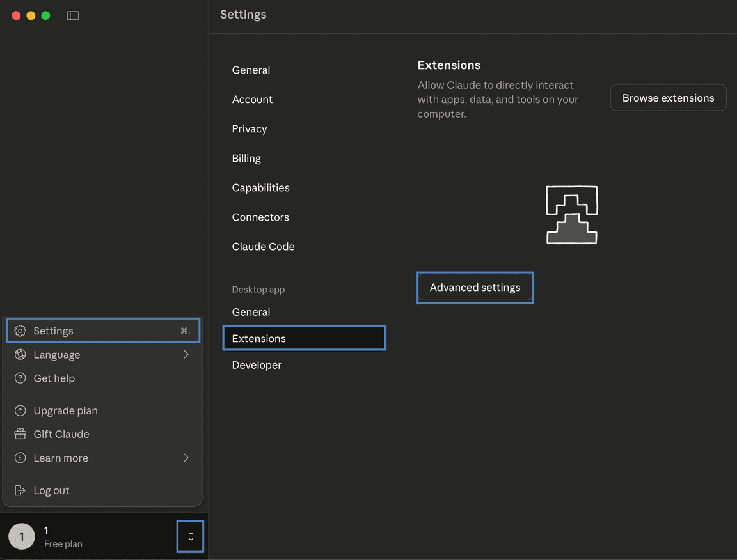
Task: Open the Capabilities settings tab
Action: click(260, 188)
